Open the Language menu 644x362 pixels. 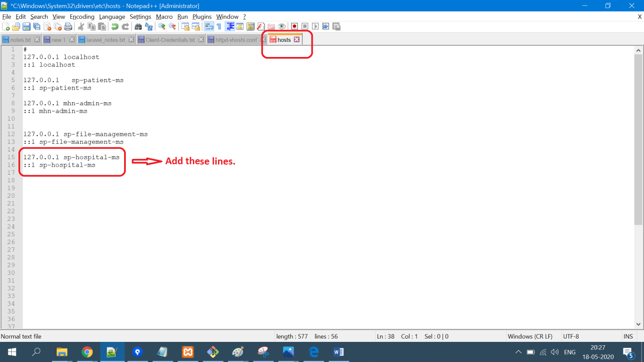[112, 17]
